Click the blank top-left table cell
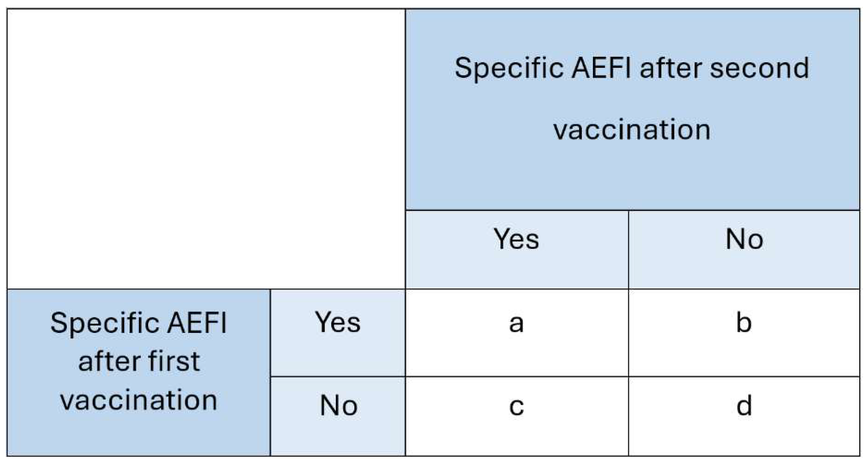868x463 pixels. (x=206, y=149)
